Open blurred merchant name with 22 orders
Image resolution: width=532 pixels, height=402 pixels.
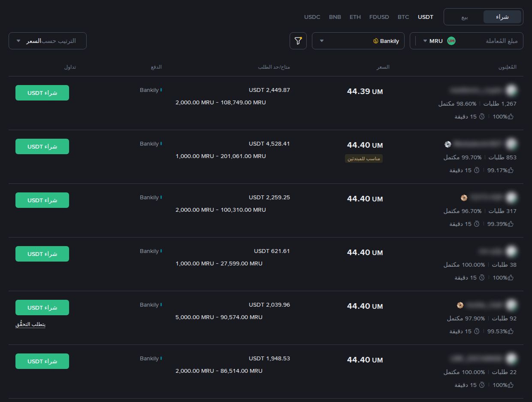pyautogui.click(x=475, y=359)
